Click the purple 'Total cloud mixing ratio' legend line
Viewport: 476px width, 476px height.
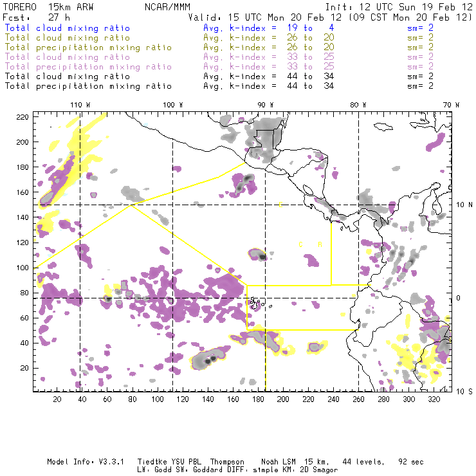68,57
